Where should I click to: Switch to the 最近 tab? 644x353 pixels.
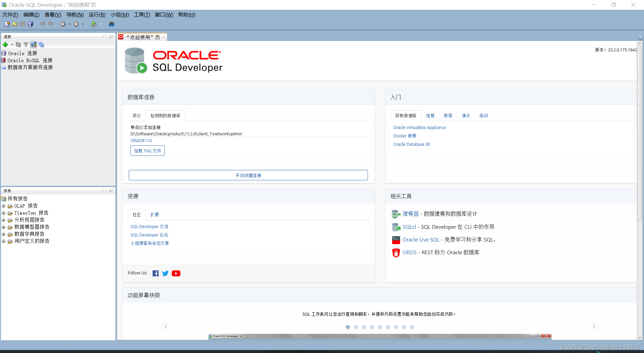click(137, 116)
